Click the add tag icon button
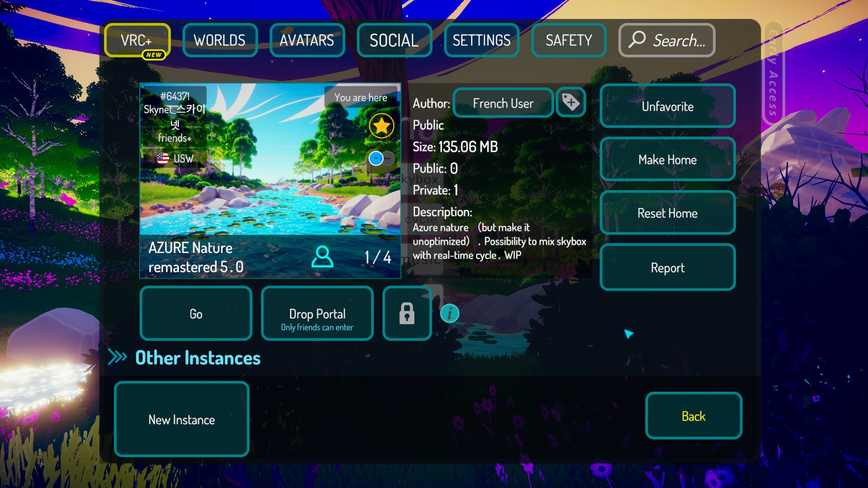The height and width of the screenshot is (488, 868). click(x=571, y=103)
